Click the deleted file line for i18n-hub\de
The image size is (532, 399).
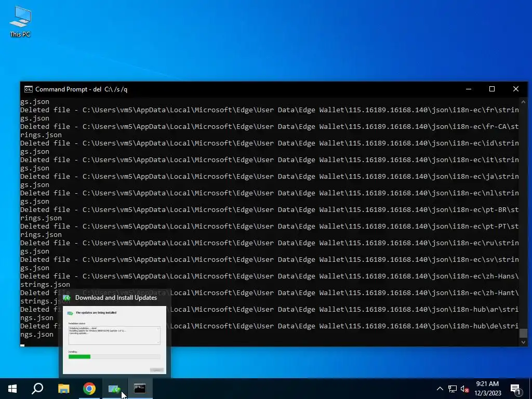[270, 330]
